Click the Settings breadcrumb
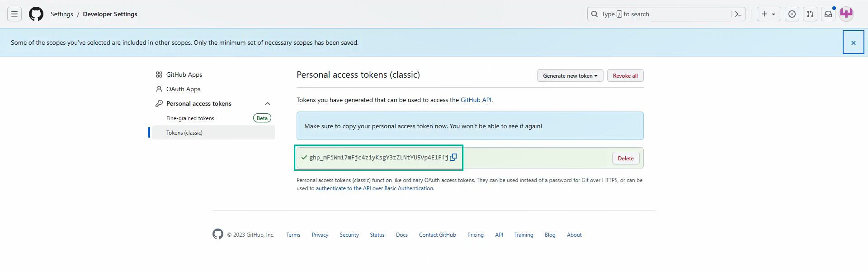The width and height of the screenshot is (868, 271). pyautogui.click(x=62, y=14)
